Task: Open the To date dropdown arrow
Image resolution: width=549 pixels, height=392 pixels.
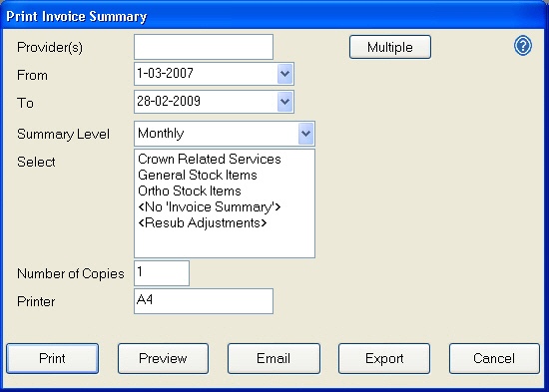Action: [x=285, y=102]
